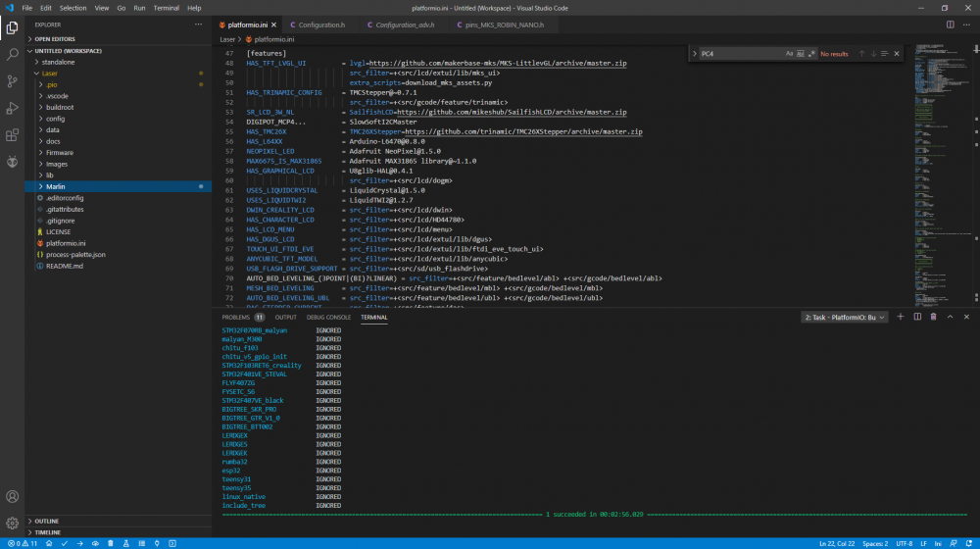Image resolution: width=980 pixels, height=549 pixels.
Task: Toggle Match Case in find widget
Action: coord(789,54)
